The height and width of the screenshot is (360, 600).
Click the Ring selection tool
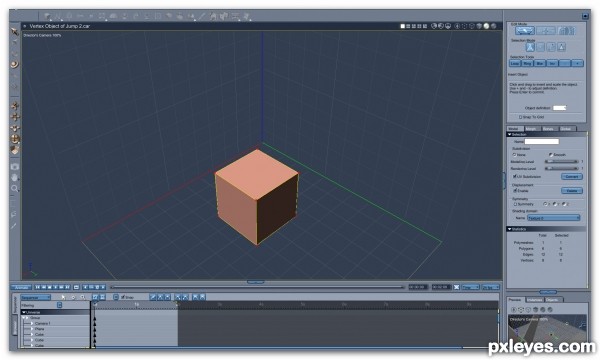(527, 64)
